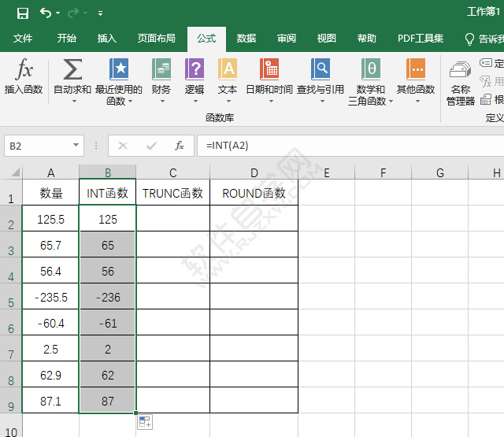Open Date and Time functions icon
Viewport: 504px width, 437px height.
coord(269,71)
